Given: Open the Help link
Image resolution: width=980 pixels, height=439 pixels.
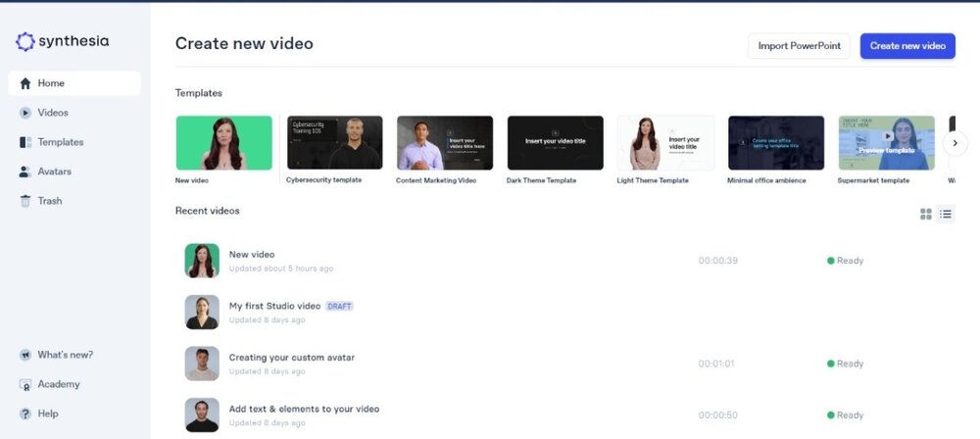Looking at the screenshot, I should pos(47,414).
